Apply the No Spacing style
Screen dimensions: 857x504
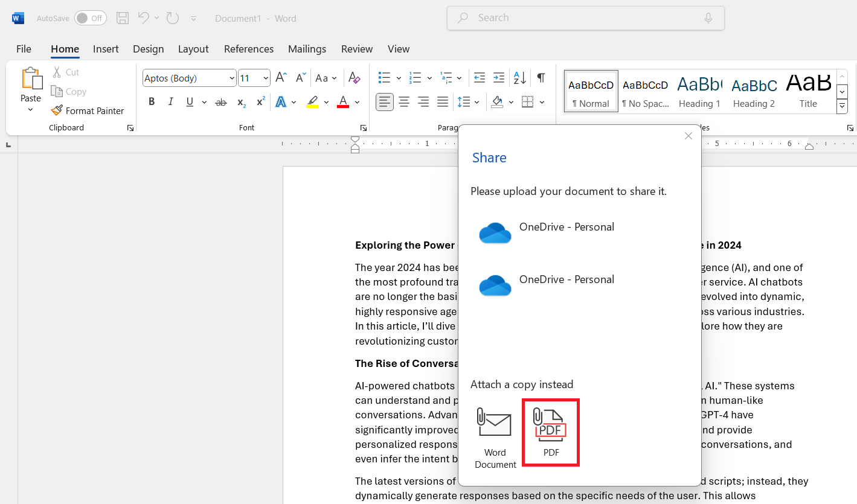645,91
